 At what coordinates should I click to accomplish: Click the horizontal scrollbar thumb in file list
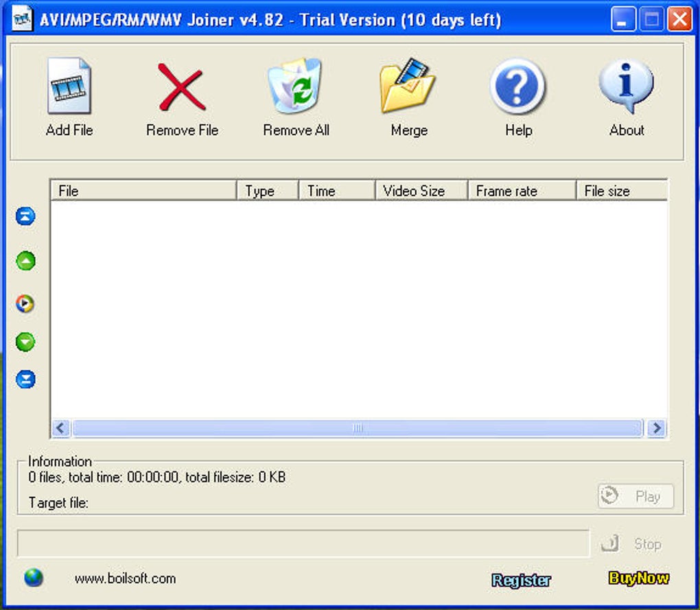click(358, 428)
